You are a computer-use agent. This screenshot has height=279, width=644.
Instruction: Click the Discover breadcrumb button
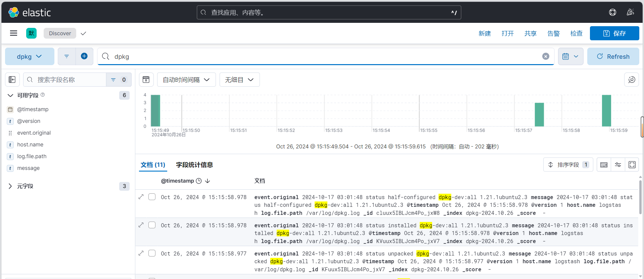tap(60, 33)
